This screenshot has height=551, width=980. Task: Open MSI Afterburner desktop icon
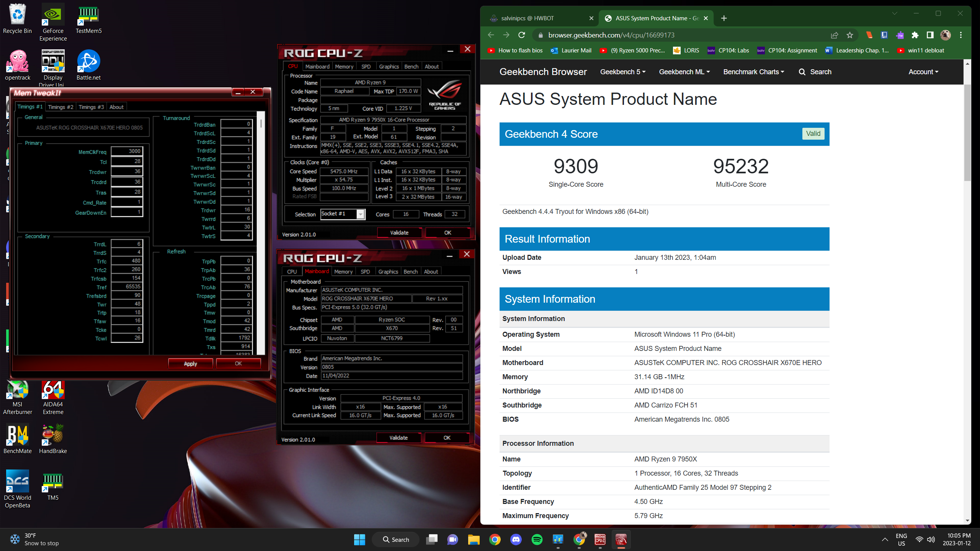coord(17,398)
